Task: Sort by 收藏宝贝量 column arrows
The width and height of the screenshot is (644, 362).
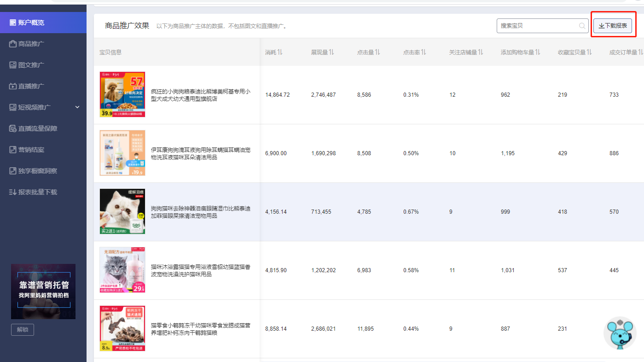Action: pyautogui.click(x=589, y=53)
